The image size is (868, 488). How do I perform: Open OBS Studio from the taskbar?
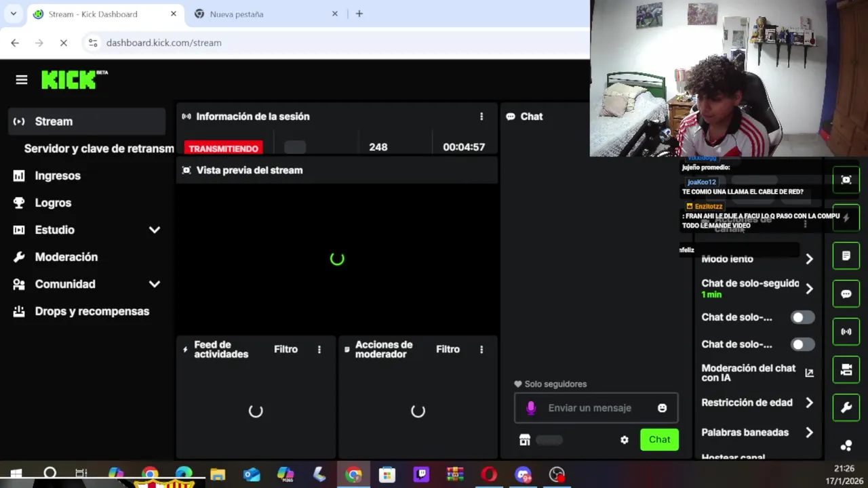click(x=557, y=474)
